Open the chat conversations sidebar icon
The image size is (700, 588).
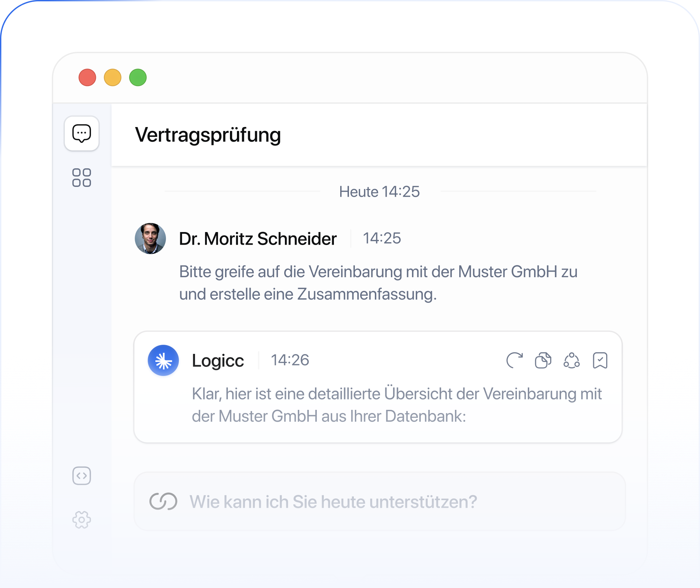point(82,133)
